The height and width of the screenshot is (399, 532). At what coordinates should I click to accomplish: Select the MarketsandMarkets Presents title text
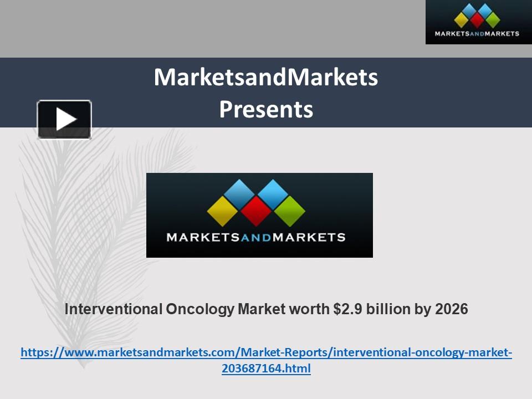[266, 94]
